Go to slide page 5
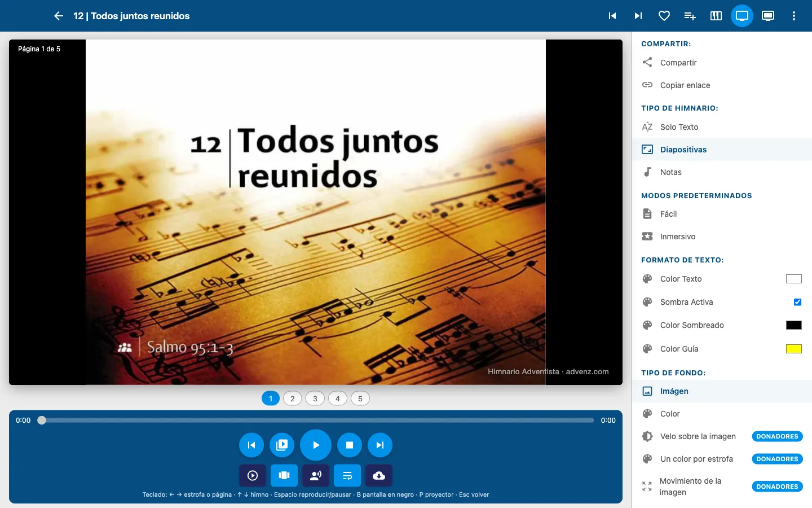812x508 pixels. pos(360,398)
